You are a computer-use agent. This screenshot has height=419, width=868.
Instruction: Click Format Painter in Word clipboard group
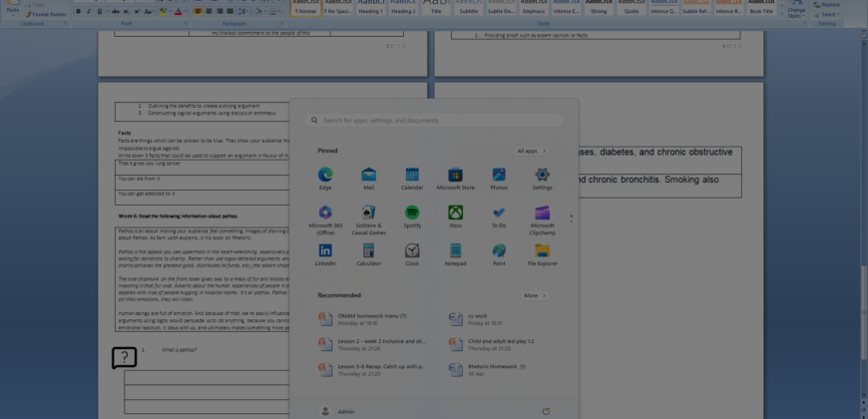click(x=45, y=14)
